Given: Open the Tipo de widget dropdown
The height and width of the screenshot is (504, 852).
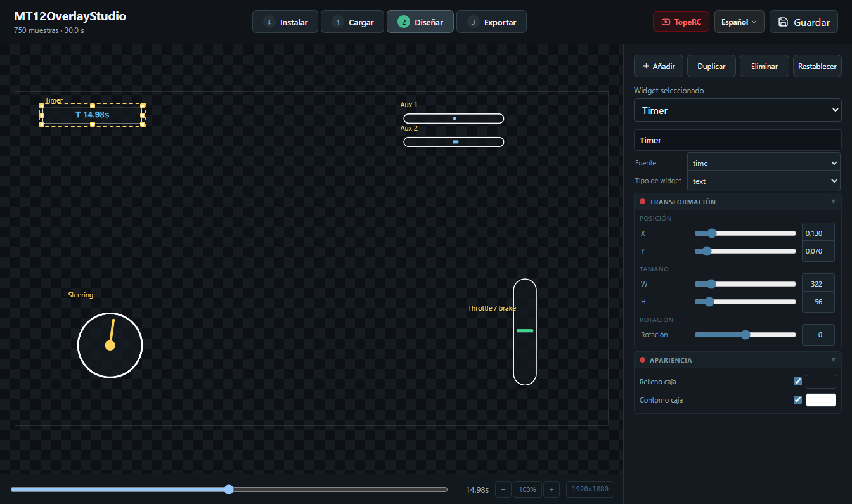Looking at the screenshot, I should click(764, 181).
